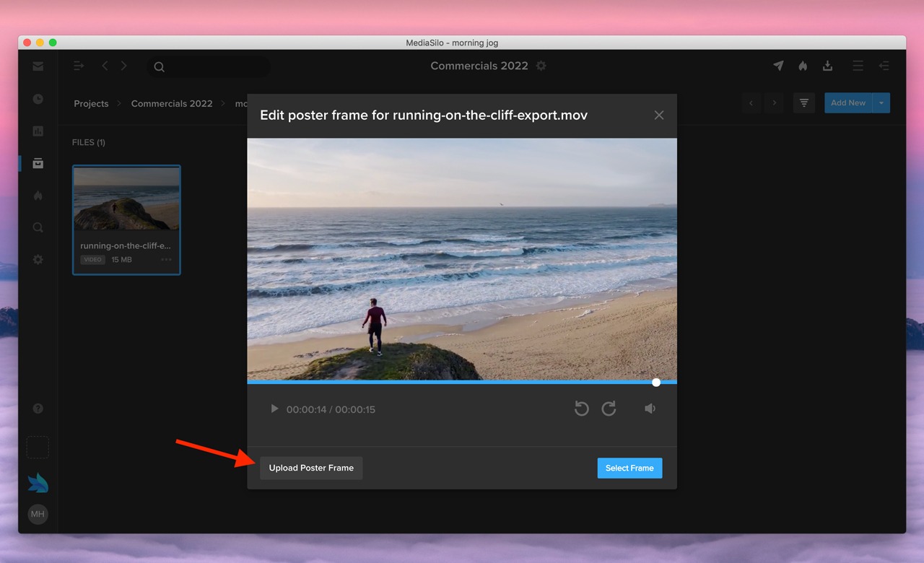Mute the video with the speaker icon
924x563 pixels.
click(x=650, y=409)
